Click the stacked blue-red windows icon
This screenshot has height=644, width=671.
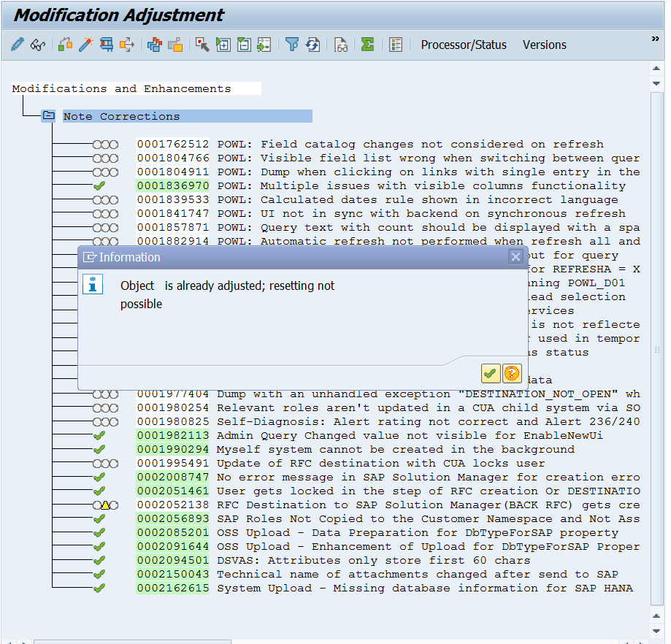point(155,45)
